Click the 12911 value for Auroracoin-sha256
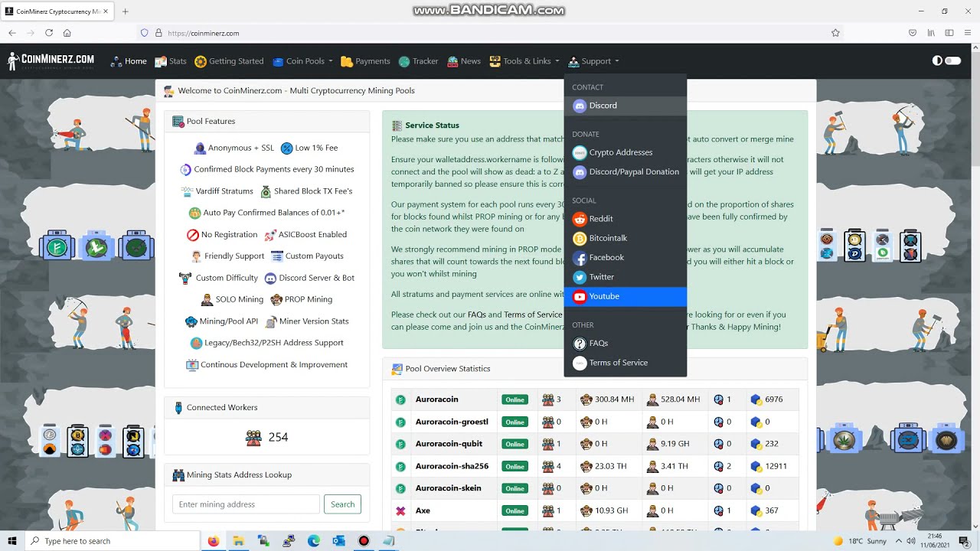This screenshot has height=551, width=980. point(776,466)
